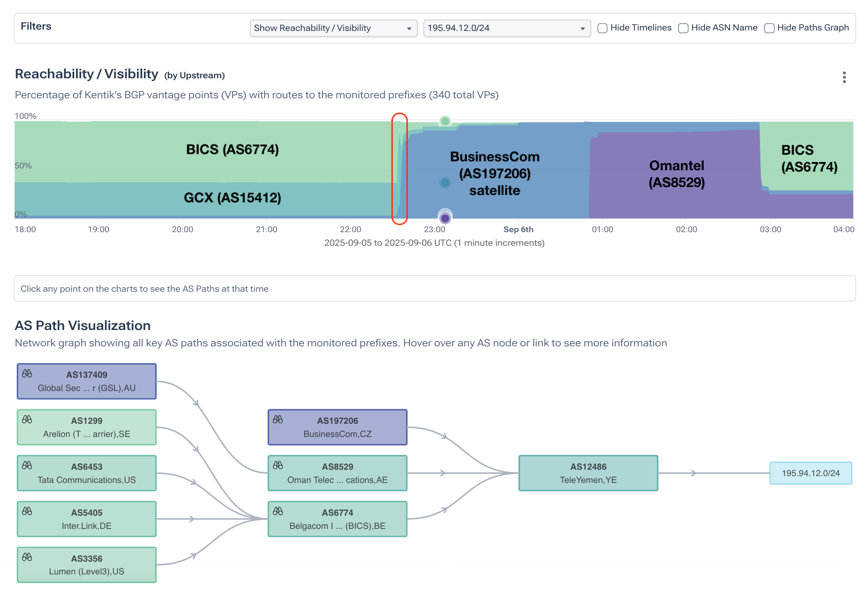
Task: Click the purple marker dot at chart bottom
Action: [445, 218]
